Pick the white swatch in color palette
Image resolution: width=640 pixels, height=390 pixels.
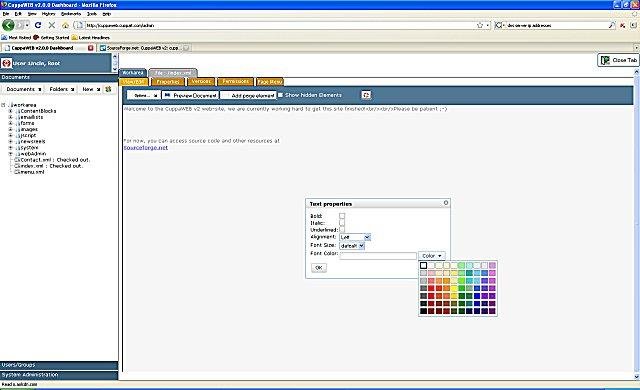pyautogui.click(x=424, y=266)
